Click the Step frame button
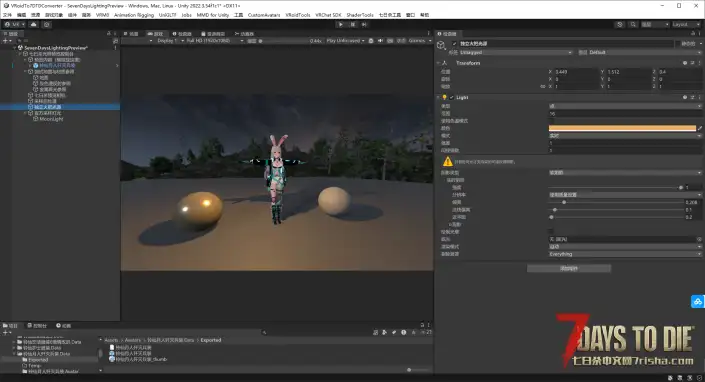This screenshot has height=382, width=705. coord(364,24)
